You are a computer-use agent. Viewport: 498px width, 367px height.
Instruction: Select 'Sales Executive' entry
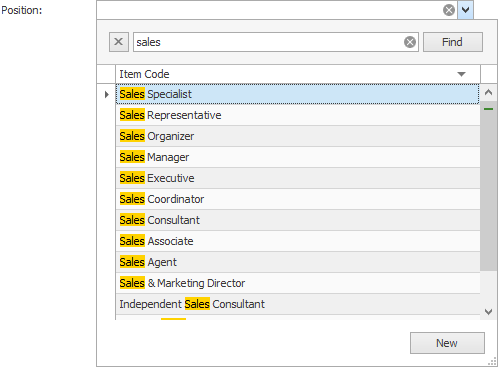(298, 178)
